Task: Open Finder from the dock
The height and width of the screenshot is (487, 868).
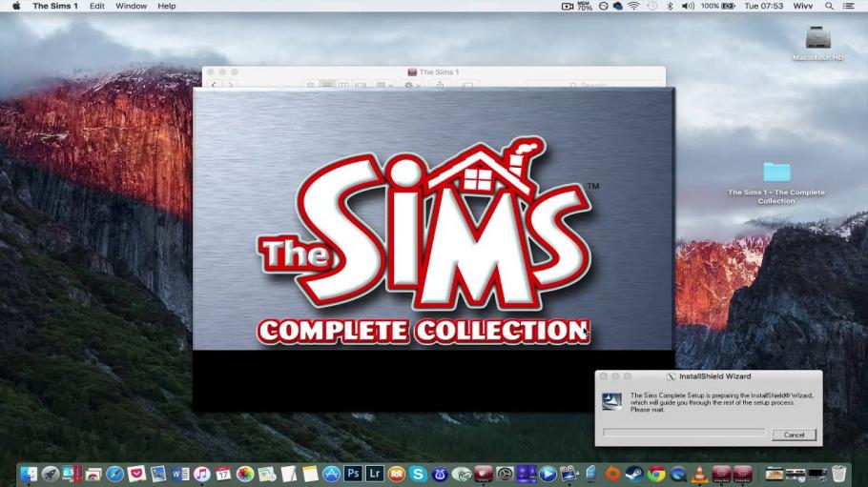Action: [x=29, y=473]
